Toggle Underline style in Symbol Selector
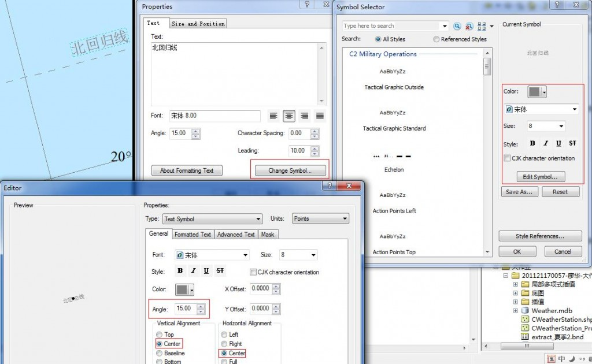This screenshot has width=592, height=364. click(x=558, y=143)
